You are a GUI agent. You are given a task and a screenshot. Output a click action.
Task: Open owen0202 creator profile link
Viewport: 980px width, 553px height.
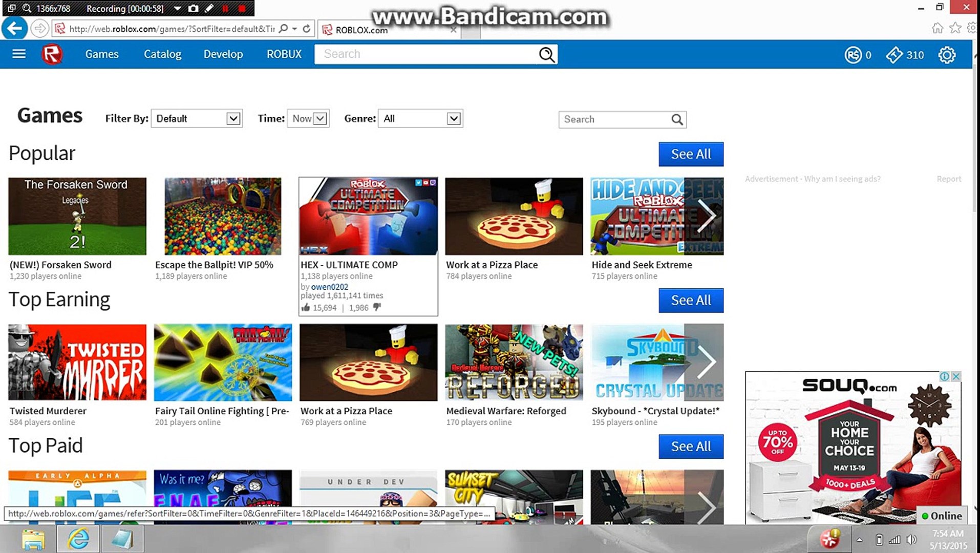(x=330, y=287)
